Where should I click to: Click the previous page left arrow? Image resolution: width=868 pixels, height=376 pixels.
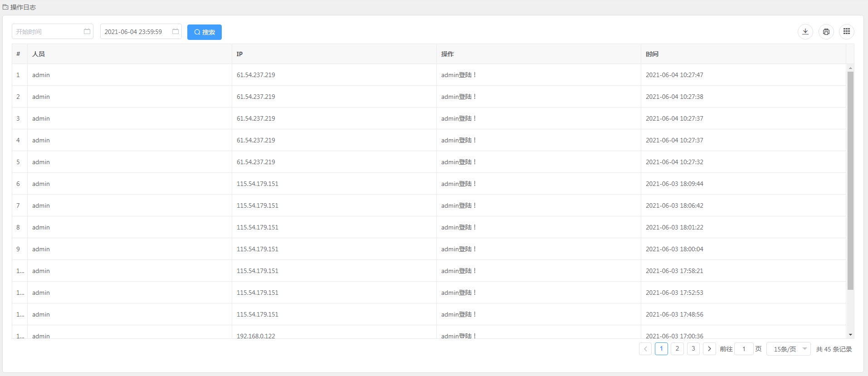(x=645, y=349)
